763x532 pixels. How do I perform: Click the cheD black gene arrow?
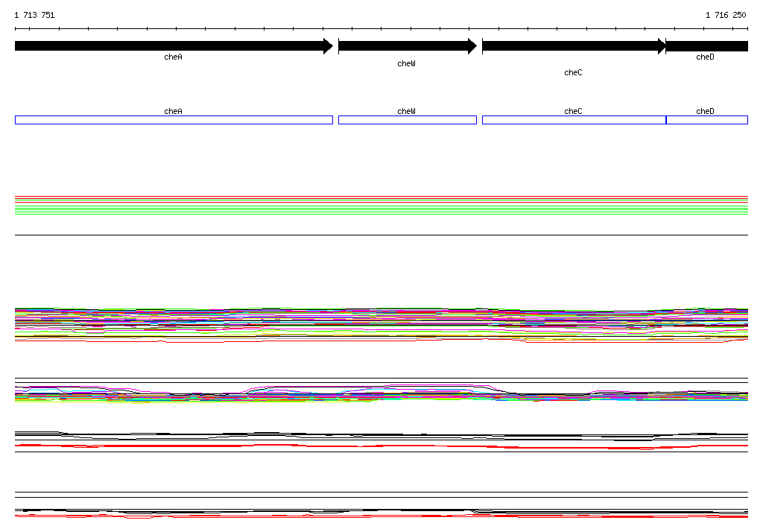[x=706, y=46]
